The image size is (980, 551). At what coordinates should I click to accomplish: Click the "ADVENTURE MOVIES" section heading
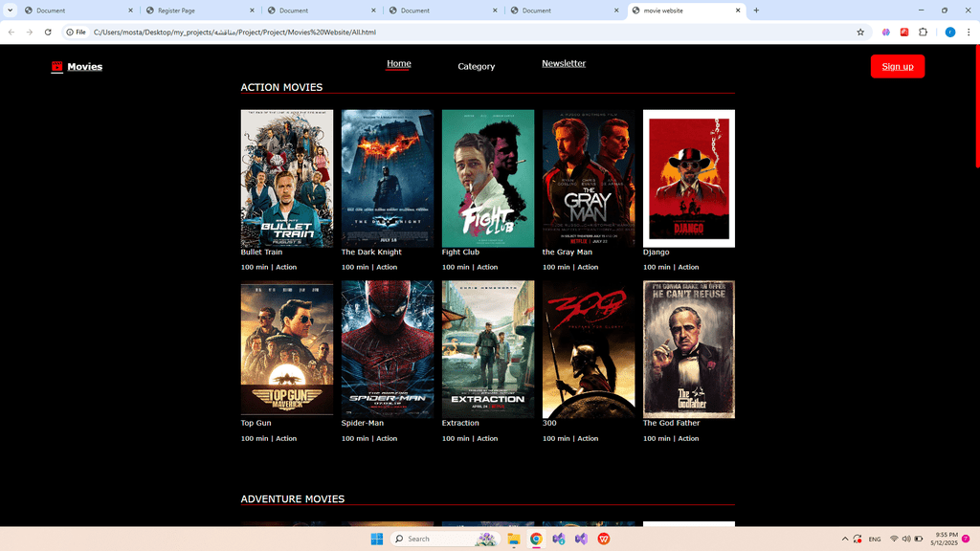293,499
